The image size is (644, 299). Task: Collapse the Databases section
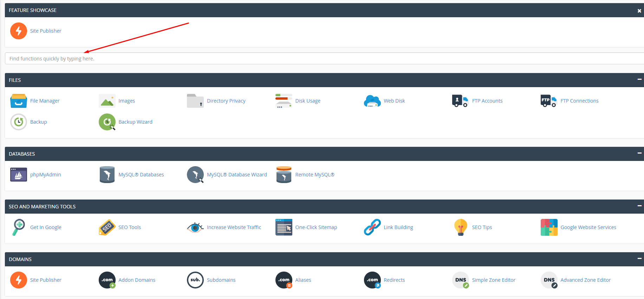pos(639,153)
